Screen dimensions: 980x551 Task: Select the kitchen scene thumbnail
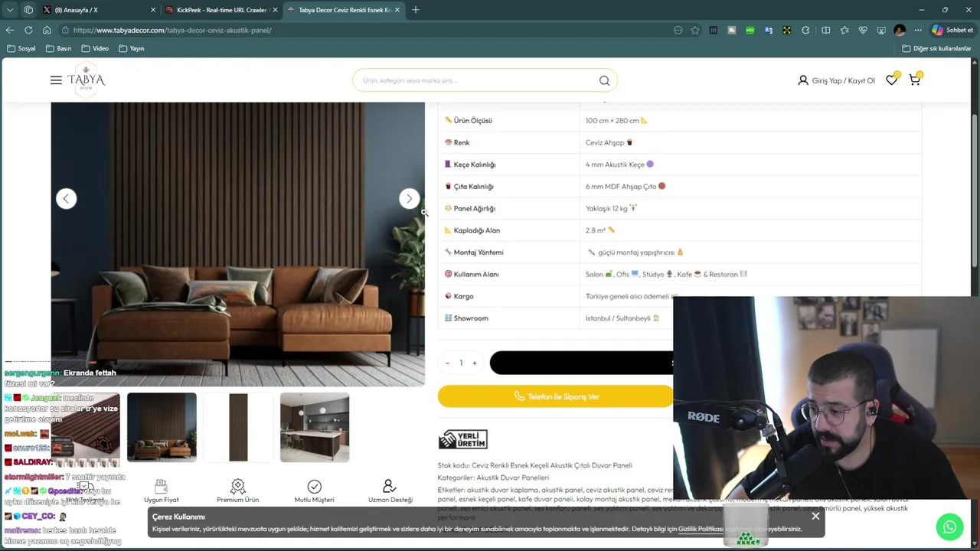point(315,427)
